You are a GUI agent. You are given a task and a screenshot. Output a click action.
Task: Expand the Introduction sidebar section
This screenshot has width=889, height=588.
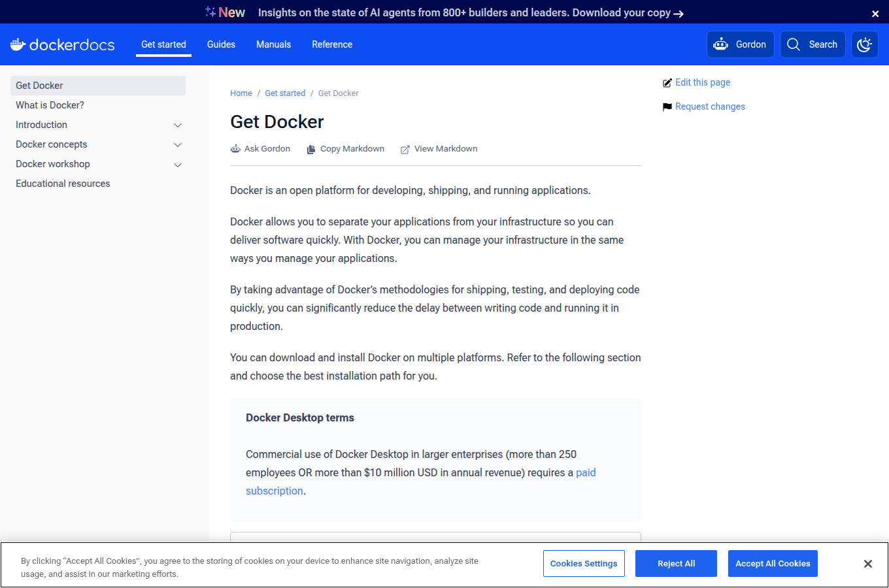point(178,125)
